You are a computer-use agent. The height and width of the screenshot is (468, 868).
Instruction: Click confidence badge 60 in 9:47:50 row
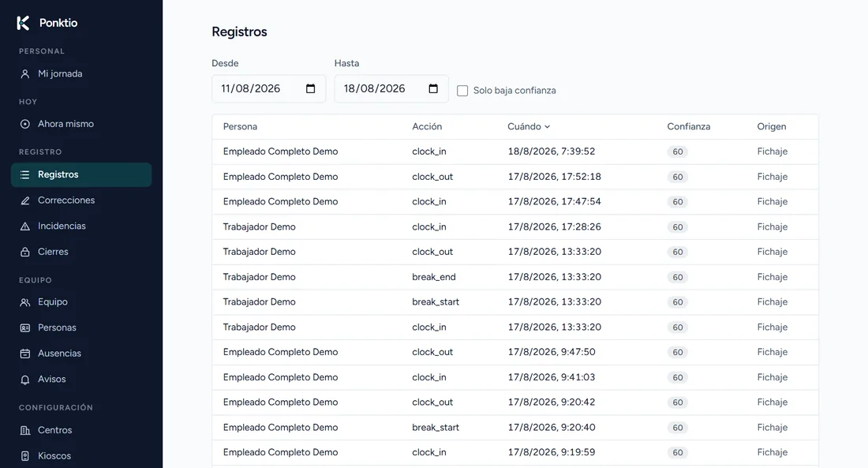[x=678, y=352]
